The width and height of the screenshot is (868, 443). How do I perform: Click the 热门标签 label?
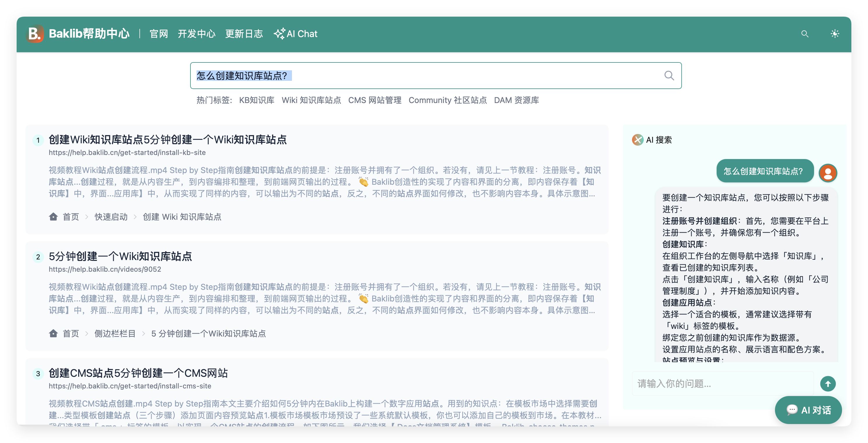(214, 100)
